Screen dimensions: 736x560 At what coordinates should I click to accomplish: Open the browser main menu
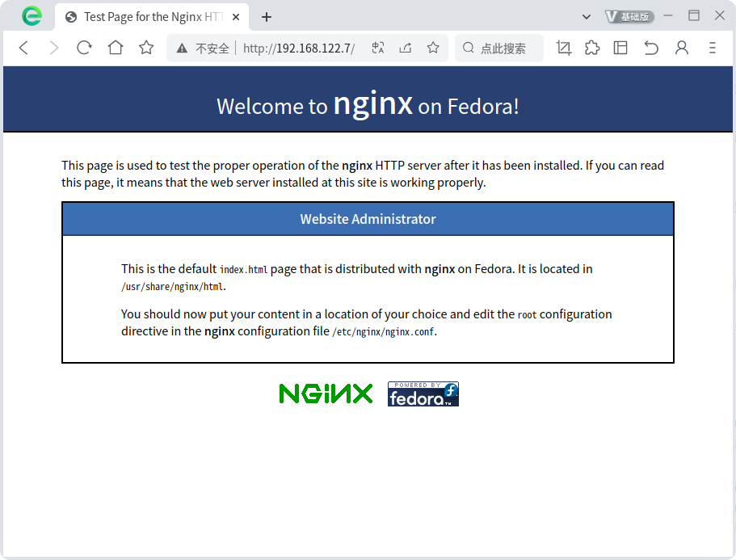point(712,48)
